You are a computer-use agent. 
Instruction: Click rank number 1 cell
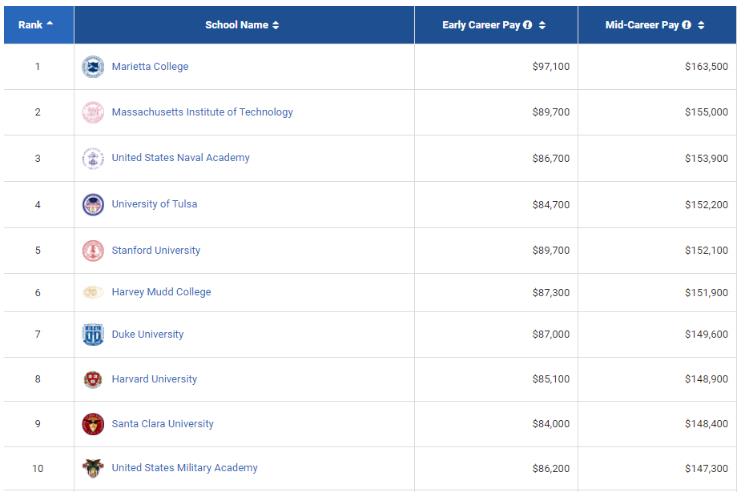[37, 66]
